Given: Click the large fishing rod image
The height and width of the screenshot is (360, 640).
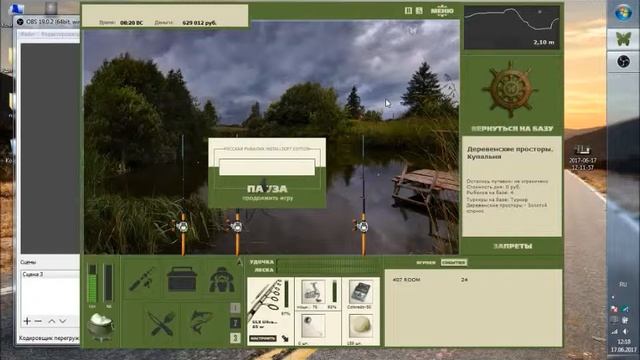Looking at the screenshot, I should [x=265, y=299].
